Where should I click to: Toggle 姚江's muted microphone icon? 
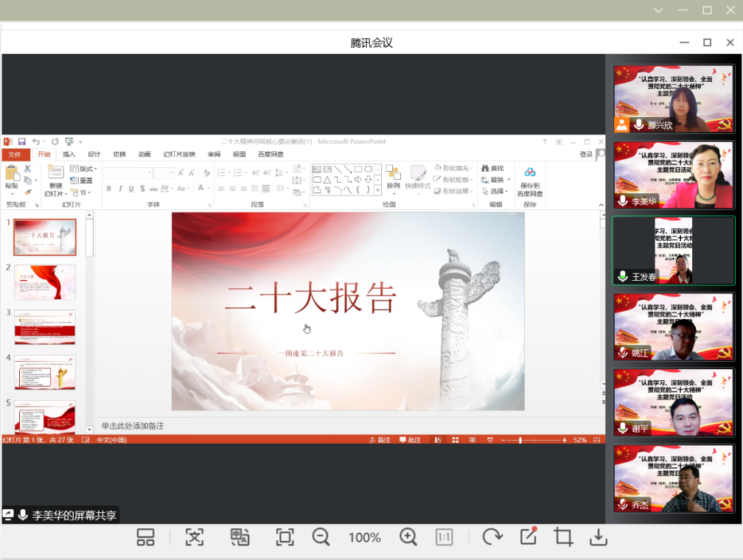(623, 352)
